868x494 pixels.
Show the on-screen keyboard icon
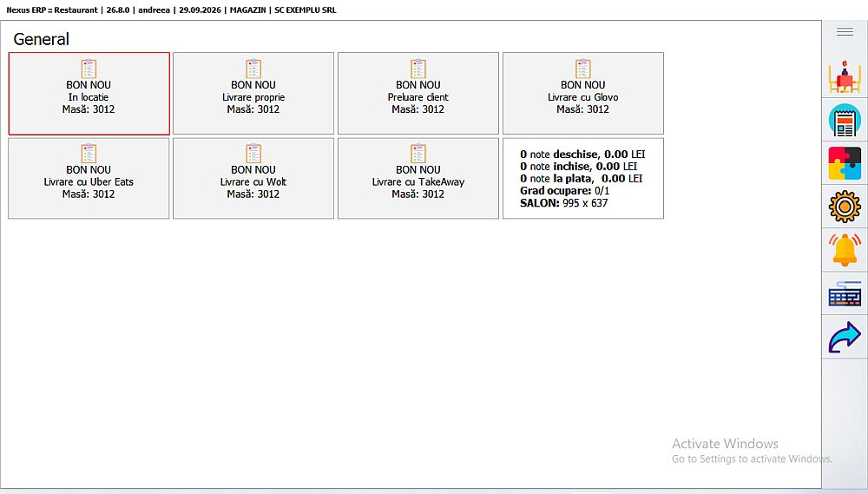pos(845,293)
